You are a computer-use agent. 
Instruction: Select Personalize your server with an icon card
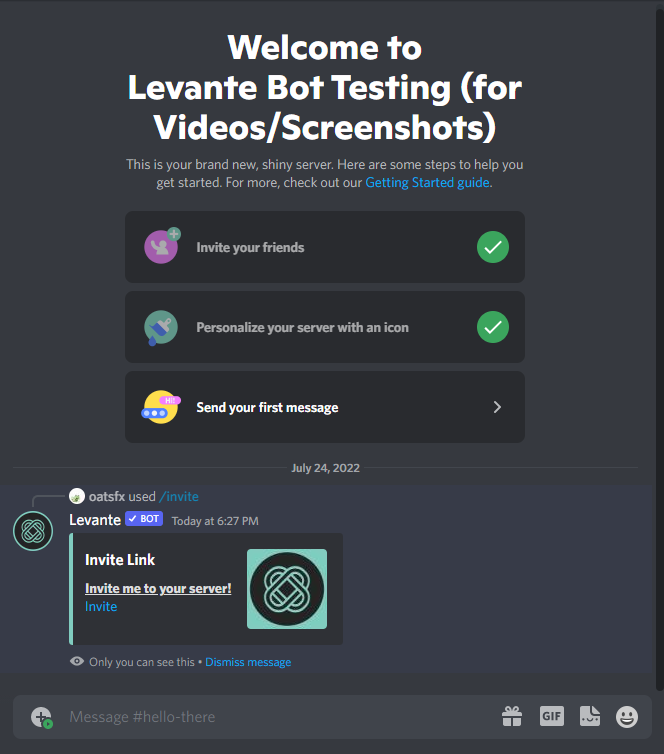pyautogui.click(x=325, y=327)
